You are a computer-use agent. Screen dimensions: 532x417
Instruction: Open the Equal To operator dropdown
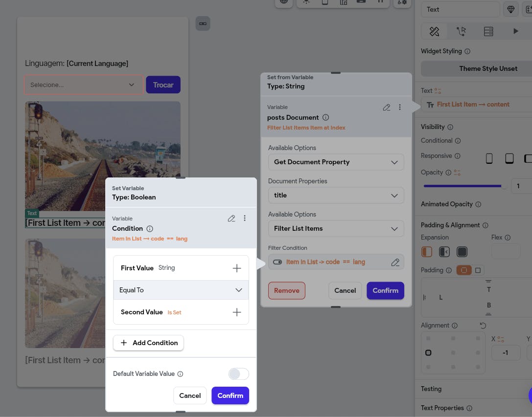181,290
